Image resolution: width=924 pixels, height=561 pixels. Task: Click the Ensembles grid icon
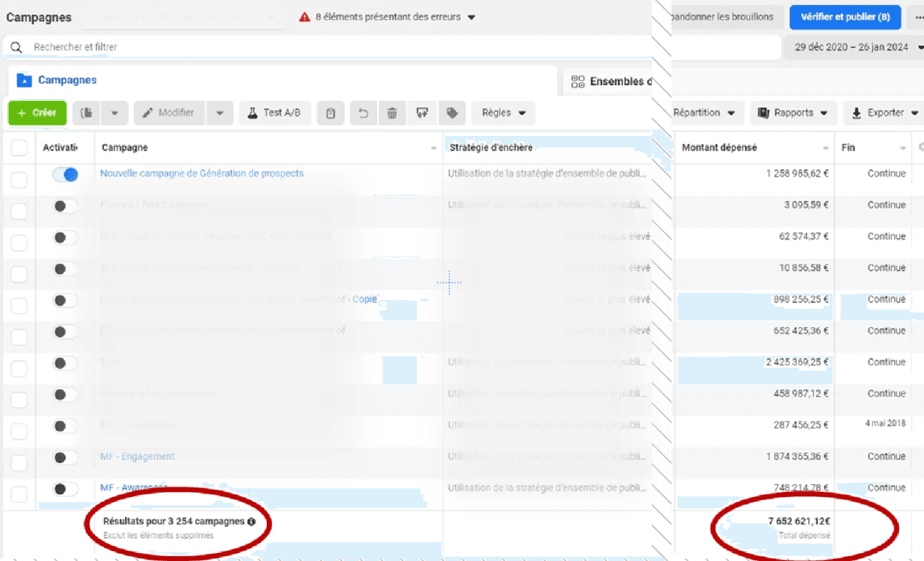pyautogui.click(x=578, y=81)
